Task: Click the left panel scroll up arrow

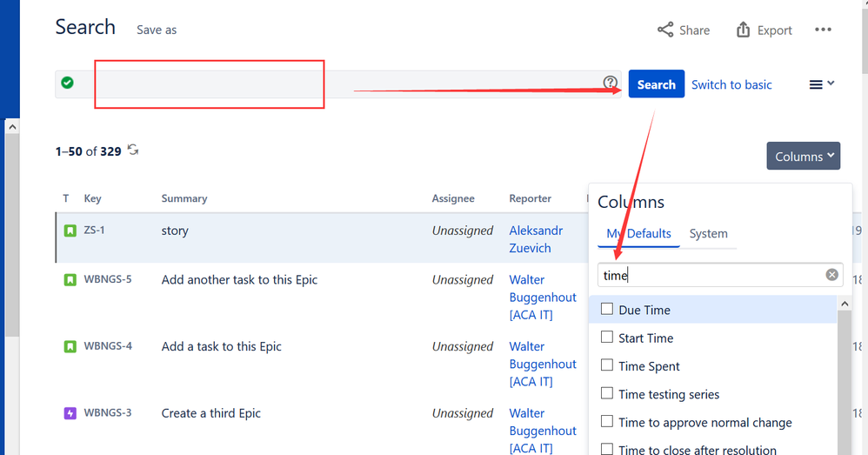Action: [12, 127]
